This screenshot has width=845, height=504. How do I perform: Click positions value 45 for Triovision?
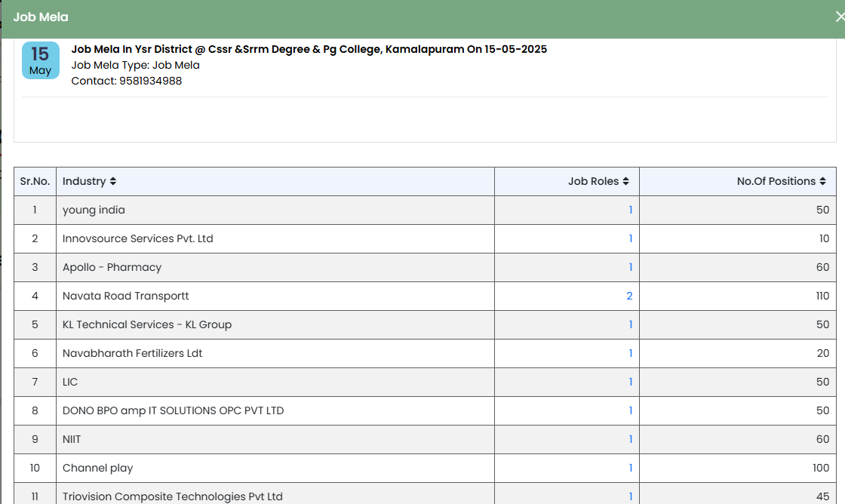[823, 496]
